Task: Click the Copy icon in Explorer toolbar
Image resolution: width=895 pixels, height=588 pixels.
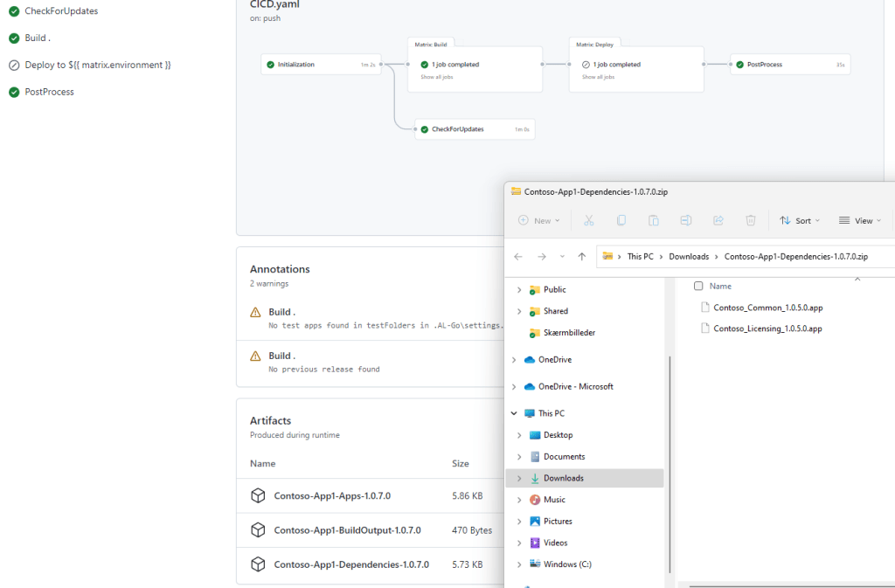Action: pos(621,221)
